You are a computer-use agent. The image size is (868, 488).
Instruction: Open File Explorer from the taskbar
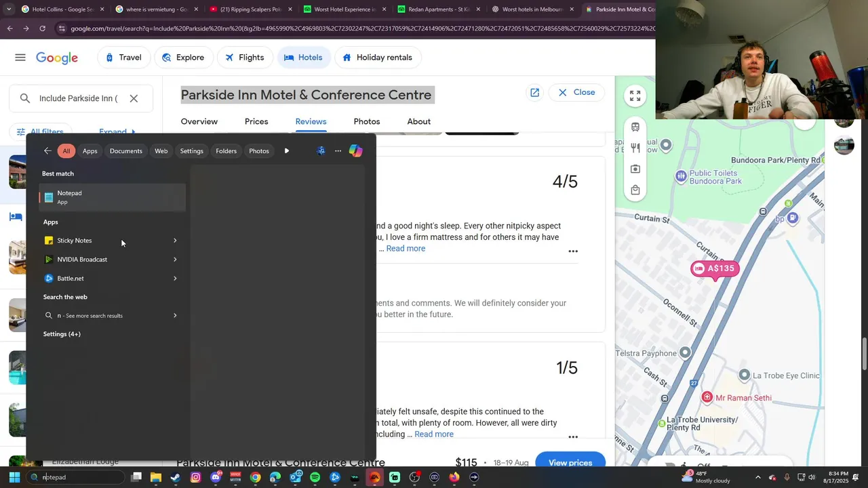tap(156, 477)
